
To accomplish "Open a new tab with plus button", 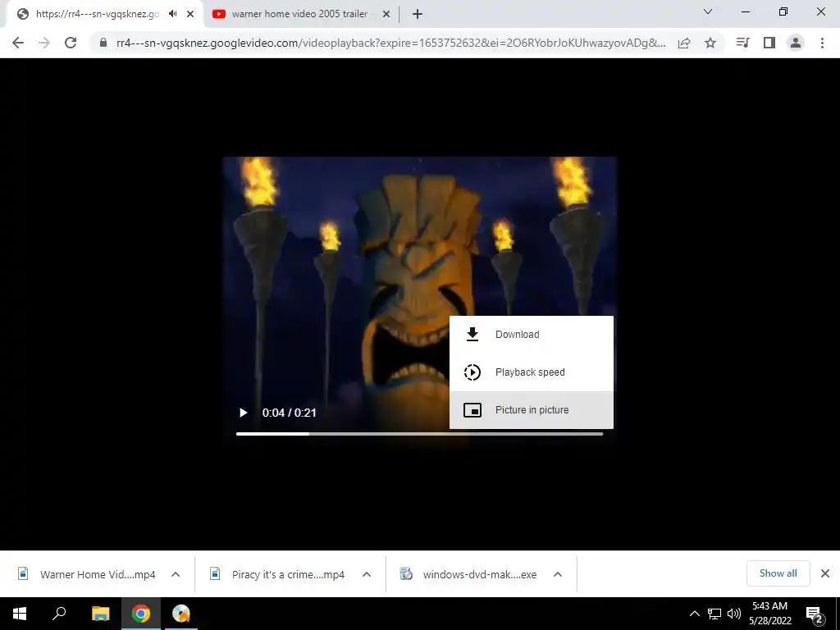I will click(418, 14).
